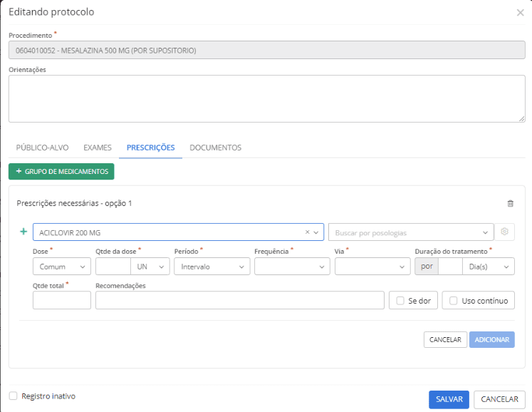Clear ACICLOVIR 200 MG selection with x
The width and height of the screenshot is (532, 412).
(308, 232)
